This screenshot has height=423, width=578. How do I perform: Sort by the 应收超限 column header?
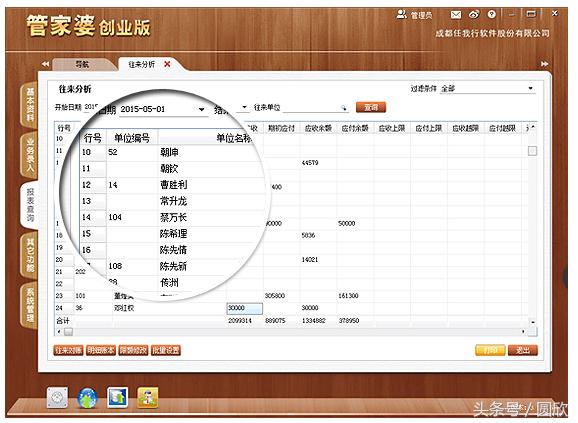tap(466, 128)
